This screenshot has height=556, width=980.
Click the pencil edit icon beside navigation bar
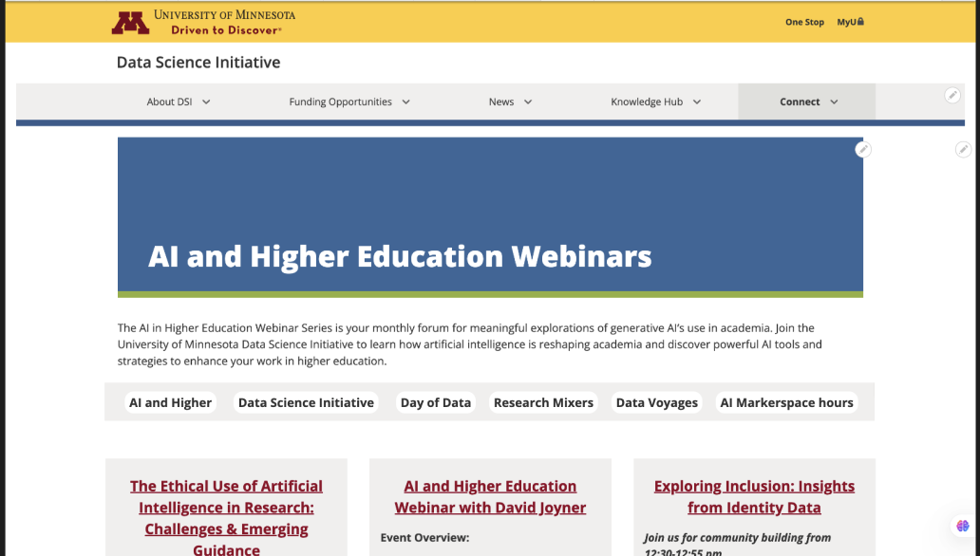click(952, 95)
